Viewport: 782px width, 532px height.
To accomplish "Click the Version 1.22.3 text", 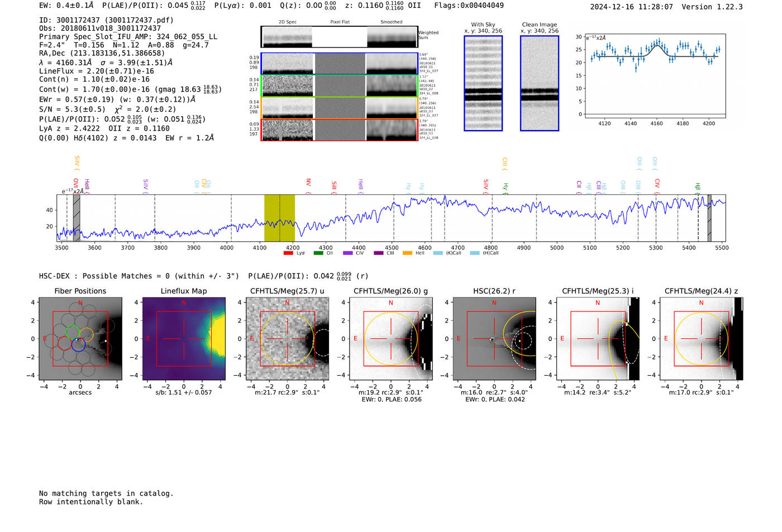I will tap(712, 7).
